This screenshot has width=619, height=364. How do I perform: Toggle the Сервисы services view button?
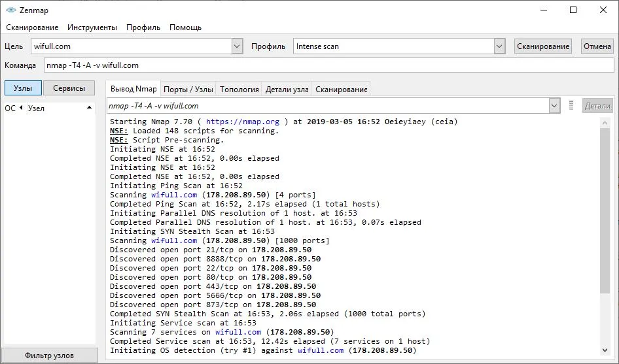69,88
